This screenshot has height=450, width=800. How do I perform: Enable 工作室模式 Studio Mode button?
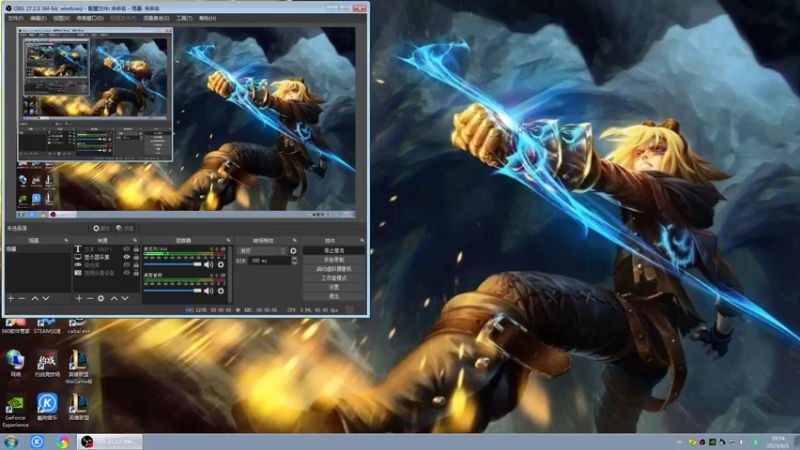point(334,278)
